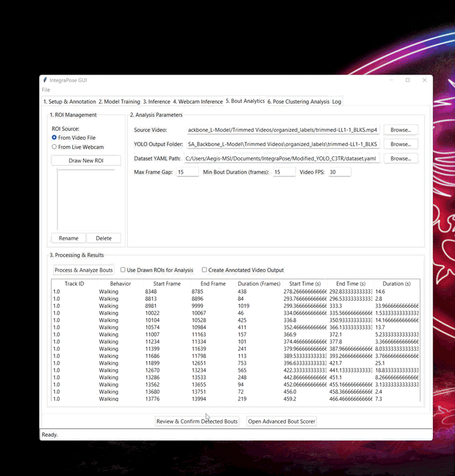This screenshot has height=476, width=455.
Task: Click the Start Time (s) header
Action: [x=305, y=284]
